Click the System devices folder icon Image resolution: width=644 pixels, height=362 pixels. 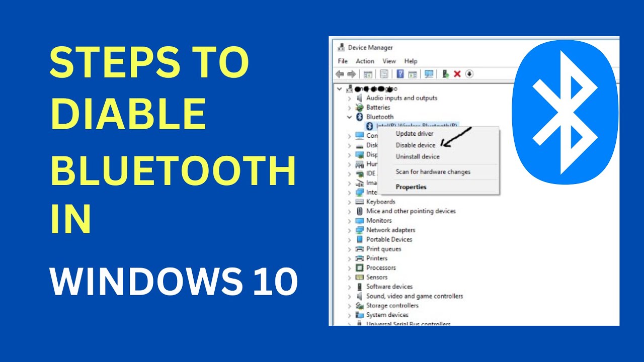(x=359, y=315)
